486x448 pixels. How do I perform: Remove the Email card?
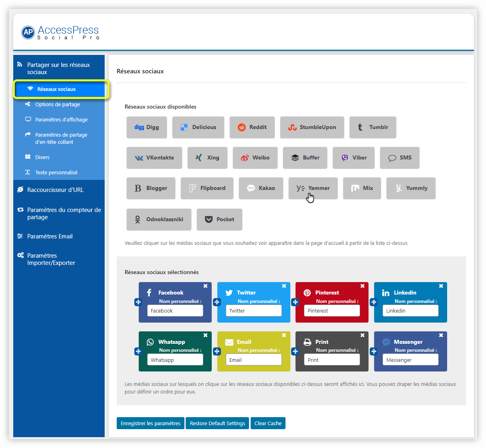click(x=284, y=335)
